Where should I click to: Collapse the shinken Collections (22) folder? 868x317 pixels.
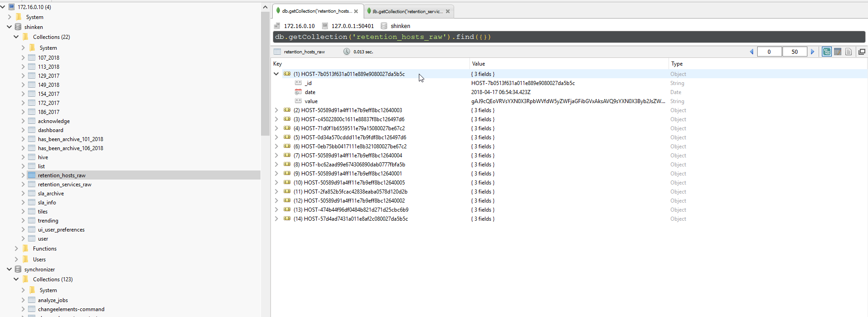[x=16, y=37]
